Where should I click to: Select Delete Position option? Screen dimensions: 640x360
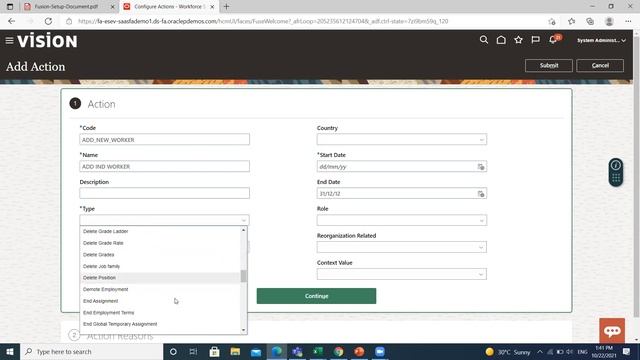160,278
